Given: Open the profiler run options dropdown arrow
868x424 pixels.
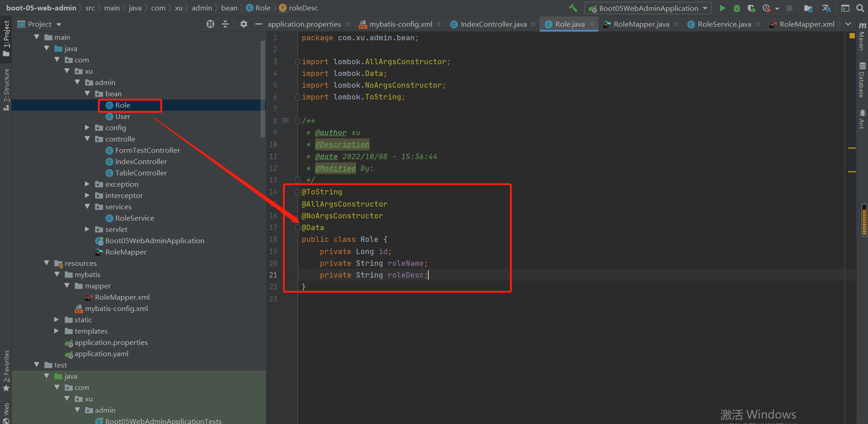Looking at the screenshot, I should pyautogui.click(x=777, y=9).
